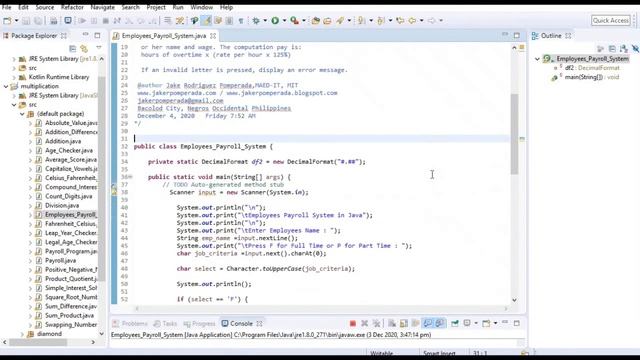Click the Debug bug icon in toolbar
The width and height of the screenshot is (640, 360).
(256, 20)
